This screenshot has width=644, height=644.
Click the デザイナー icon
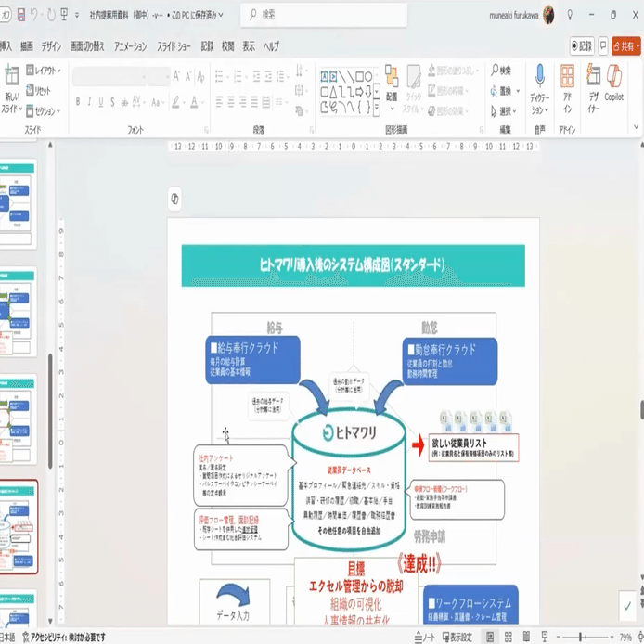[593, 75]
